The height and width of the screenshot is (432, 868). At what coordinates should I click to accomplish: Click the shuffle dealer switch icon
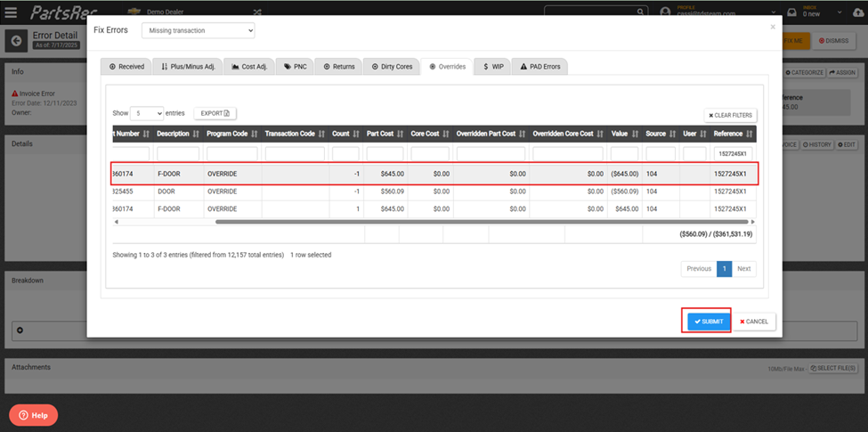[257, 12]
